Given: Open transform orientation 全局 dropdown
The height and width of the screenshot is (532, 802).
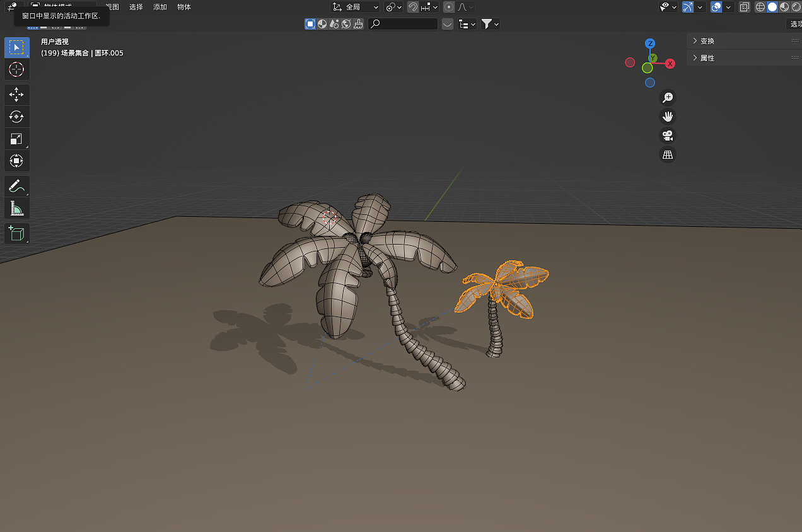Looking at the screenshot, I should [356, 7].
